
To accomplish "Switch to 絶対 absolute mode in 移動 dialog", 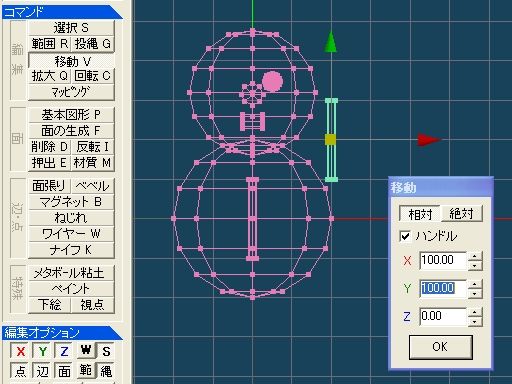I will click(x=462, y=214).
